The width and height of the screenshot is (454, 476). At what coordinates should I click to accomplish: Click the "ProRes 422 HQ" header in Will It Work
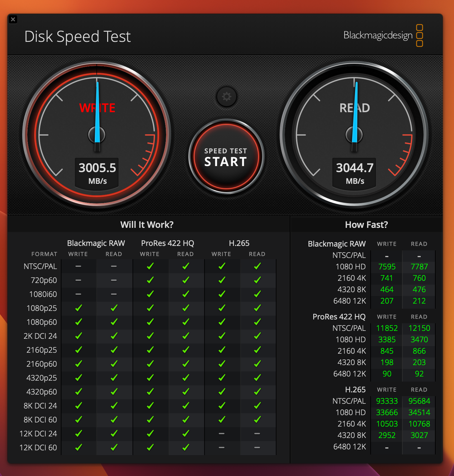tap(168, 243)
